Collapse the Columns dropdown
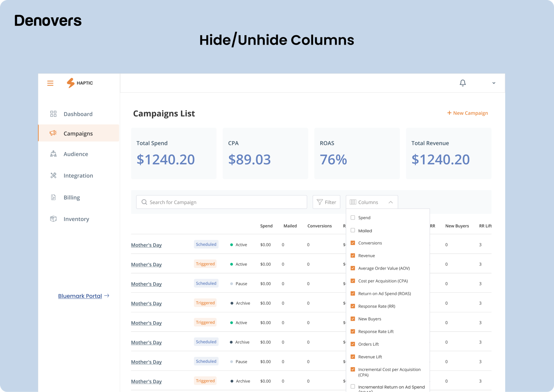This screenshot has height=392, width=554. [x=372, y=202]
